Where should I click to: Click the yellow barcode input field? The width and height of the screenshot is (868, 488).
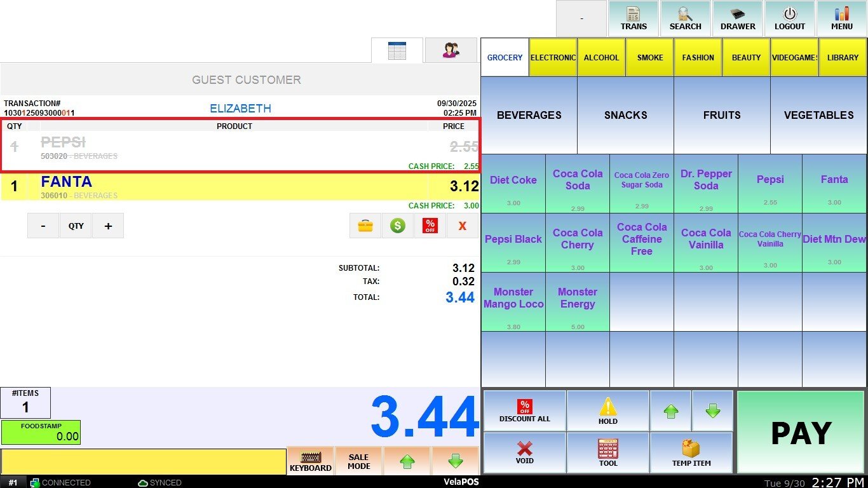pyautogui.click(x=143, y=462)
